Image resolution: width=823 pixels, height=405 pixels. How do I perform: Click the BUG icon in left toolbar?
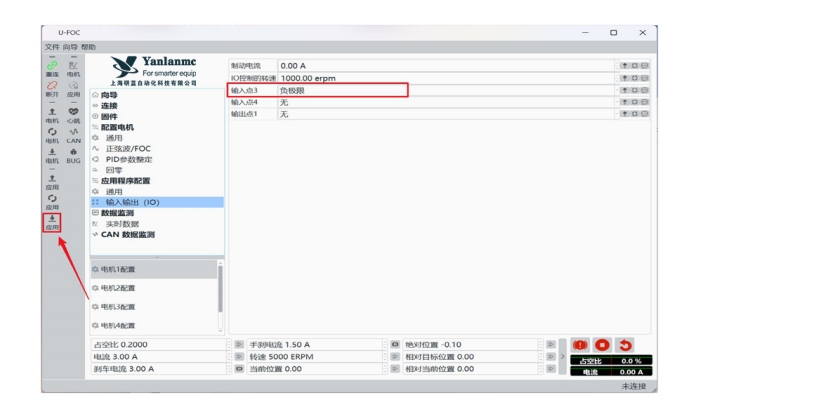tap(73, 155)
